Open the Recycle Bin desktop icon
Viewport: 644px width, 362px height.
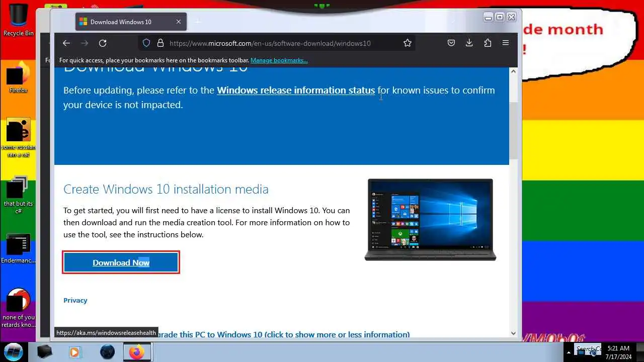coord(19,20)
